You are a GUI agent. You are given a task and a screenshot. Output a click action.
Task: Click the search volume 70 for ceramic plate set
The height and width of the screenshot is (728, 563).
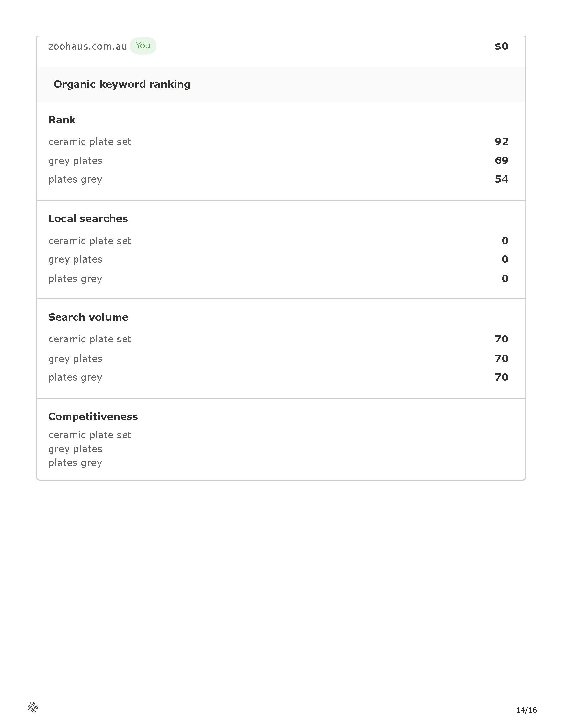point(502,339)
